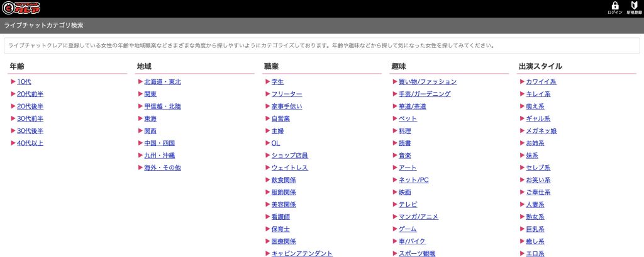Select the 映画 hobby link

404,193
